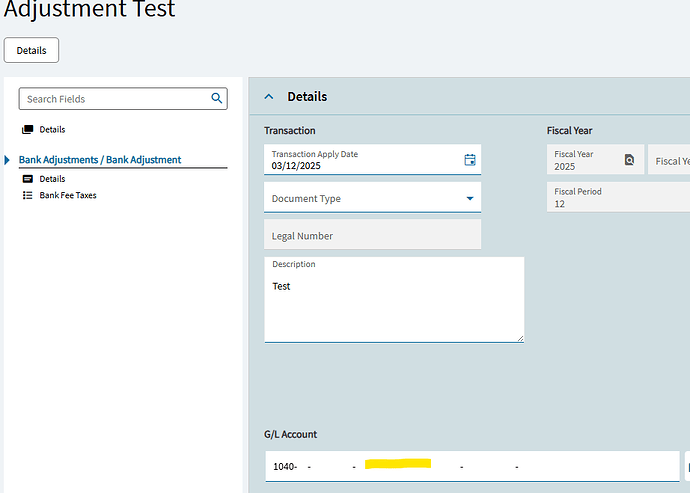The image size is (690, 493).
Task: Select Bank Adjustments / Bank Adjustment tree node
Action: click(100, 160)
